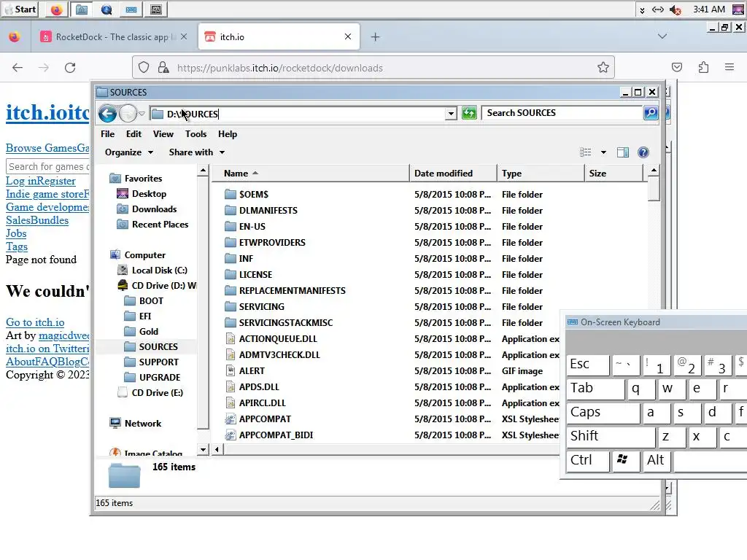
Task: Click the Save to Pocket icon
Action: (x=677, y=68)
